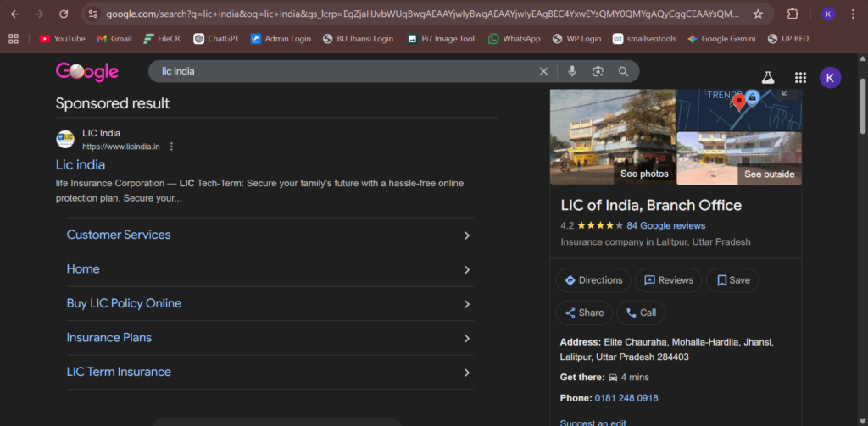Viewport: 868px width, 426px height.
Task: Click the browser address bar URL
Action: 422,14
